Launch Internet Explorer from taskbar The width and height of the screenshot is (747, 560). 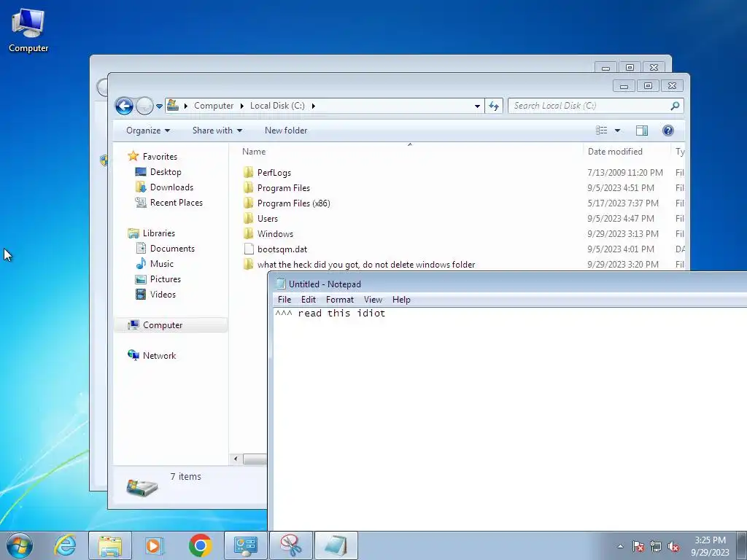(x=65, y=545)
